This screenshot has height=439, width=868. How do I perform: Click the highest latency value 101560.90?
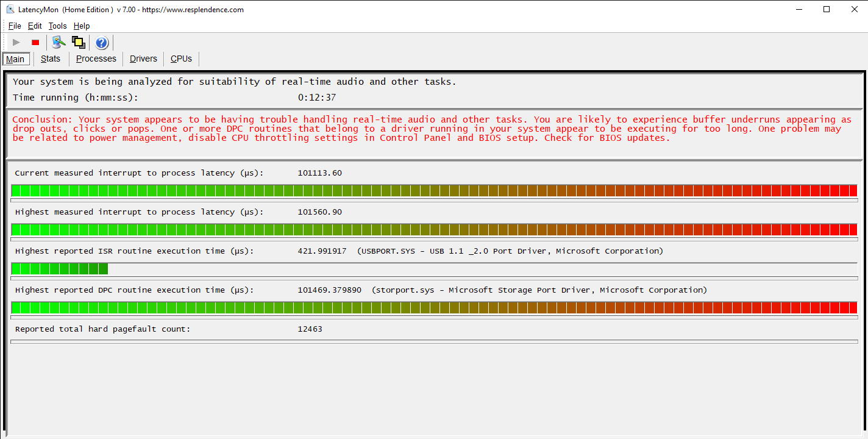[320, 212]
